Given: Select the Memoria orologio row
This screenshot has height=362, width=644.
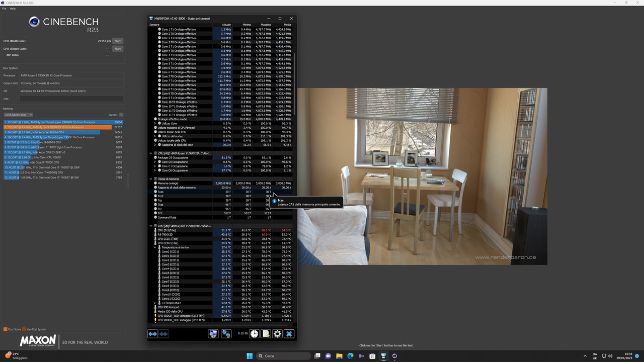Looking at the screenshot, I should pyautogui.click(x=220, y=183).
